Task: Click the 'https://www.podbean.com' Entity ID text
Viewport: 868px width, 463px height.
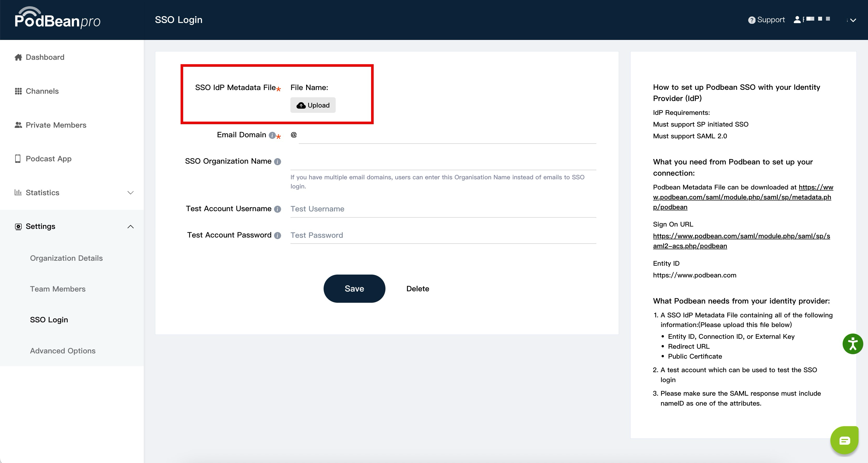Action: click(x=694, y=275)
